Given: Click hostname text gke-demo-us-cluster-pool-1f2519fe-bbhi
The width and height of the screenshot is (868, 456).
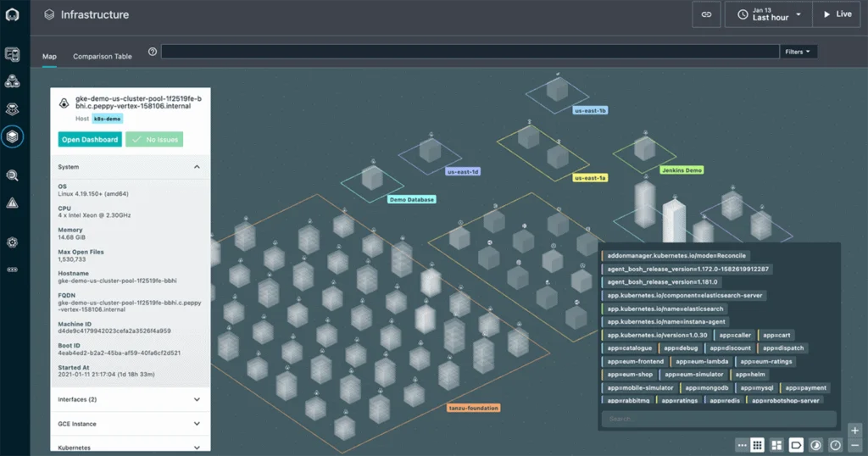Looking at the screenshot, I should [x=117, y=281].
